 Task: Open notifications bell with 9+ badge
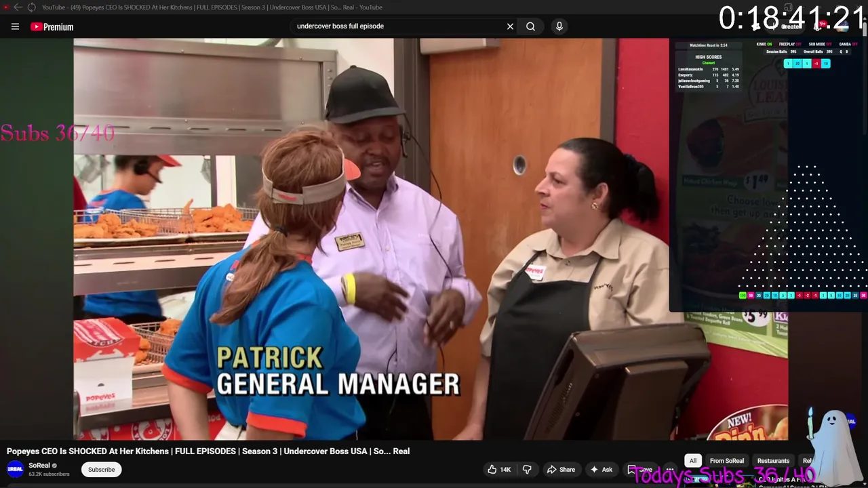point(819,26)
